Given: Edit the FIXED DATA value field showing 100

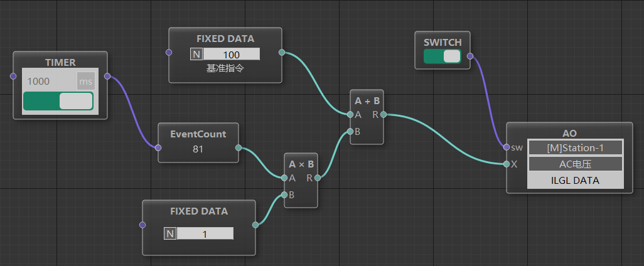Looking at the screenshot, I should coord(232,54).
